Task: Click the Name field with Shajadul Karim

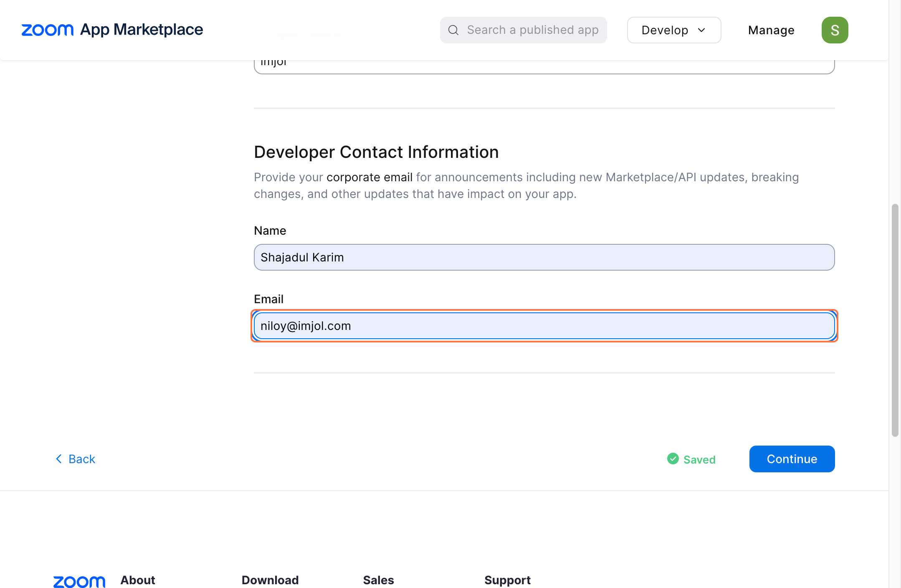Action: tap(544, 257)
